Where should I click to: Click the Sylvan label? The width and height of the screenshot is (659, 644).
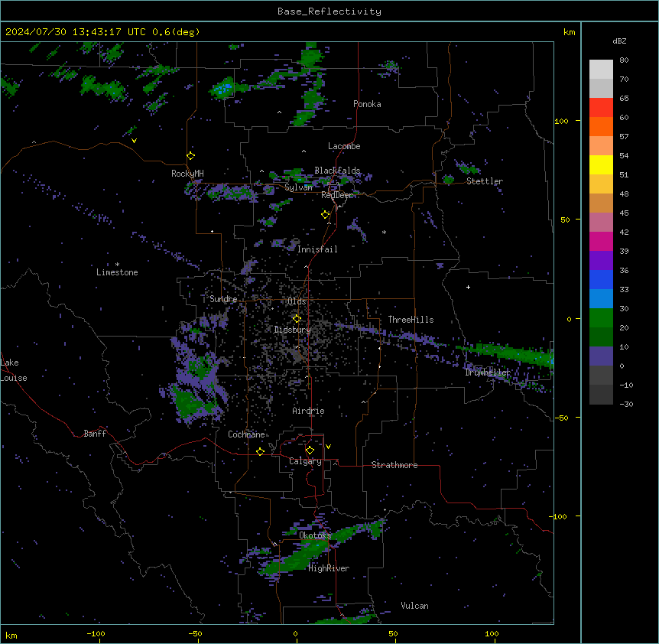pos(298,187)
